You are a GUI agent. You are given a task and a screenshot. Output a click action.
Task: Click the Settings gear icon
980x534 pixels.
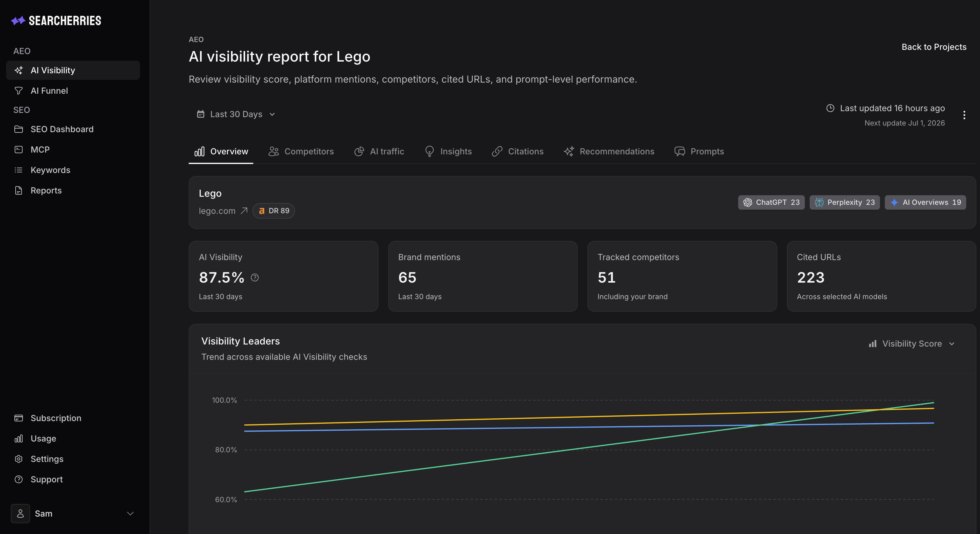(19, 459)
